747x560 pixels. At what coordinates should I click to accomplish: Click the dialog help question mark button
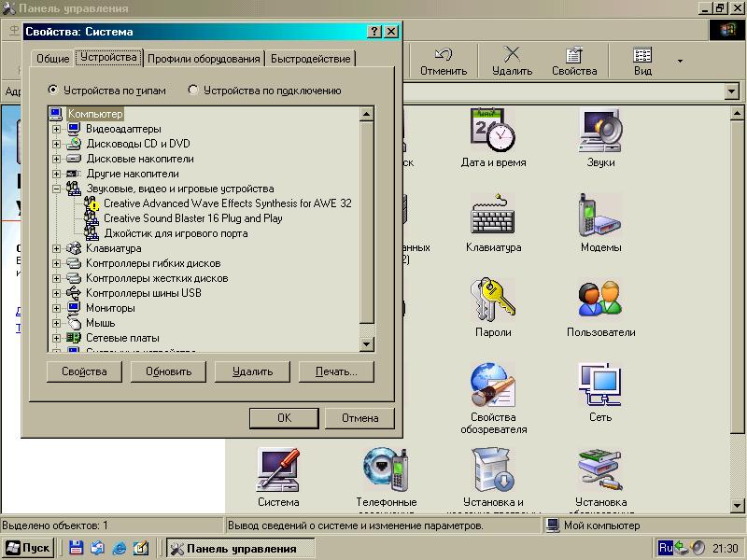coord(374,32)
